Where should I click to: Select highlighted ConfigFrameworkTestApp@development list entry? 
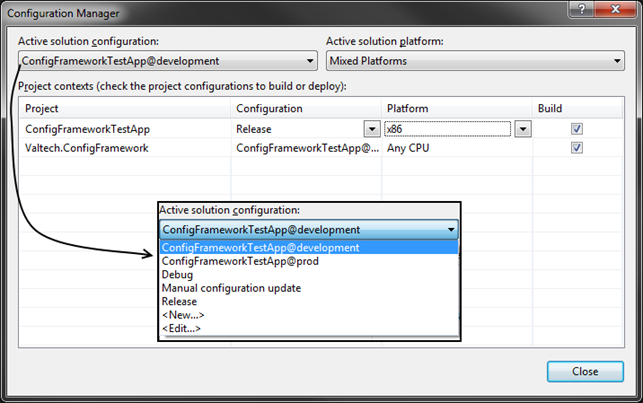click(x=260, y=248)
